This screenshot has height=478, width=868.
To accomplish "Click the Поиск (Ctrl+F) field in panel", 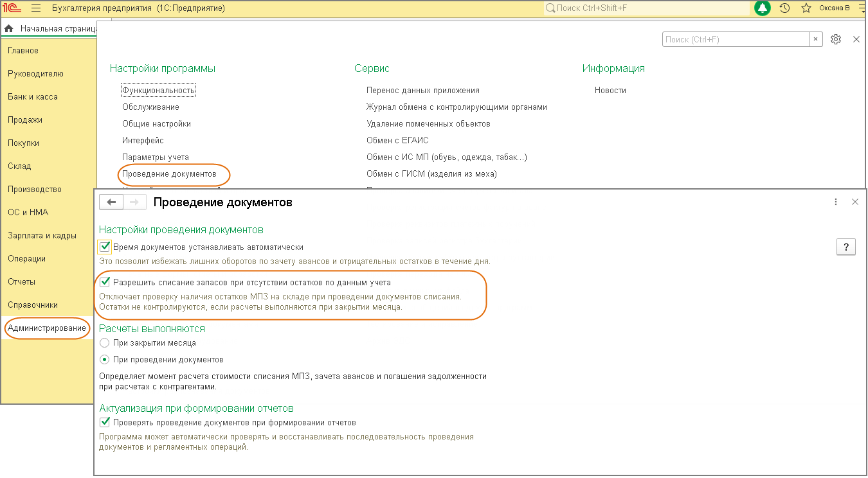I will point(736,39).
